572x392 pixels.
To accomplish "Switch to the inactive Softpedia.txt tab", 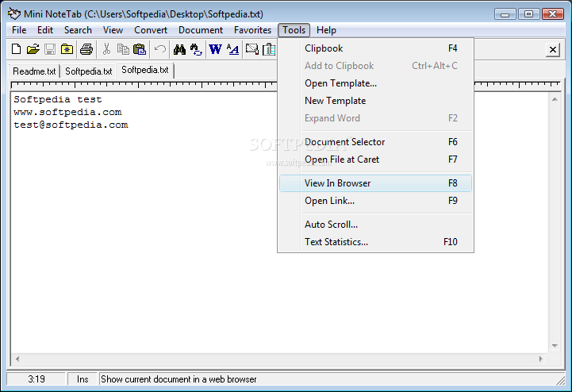I will point(89,71).
